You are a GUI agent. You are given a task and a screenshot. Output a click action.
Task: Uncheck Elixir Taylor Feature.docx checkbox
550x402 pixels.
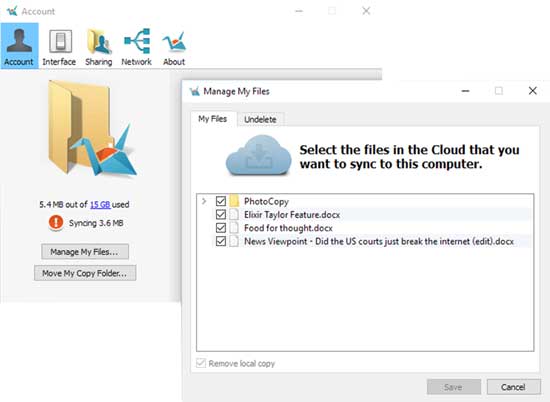tap(221, 215)
